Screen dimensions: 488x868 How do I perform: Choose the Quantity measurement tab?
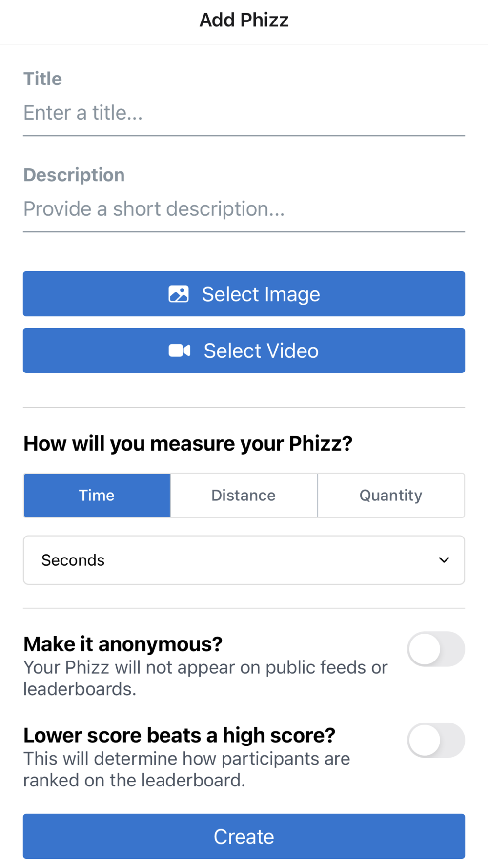[390, 495]
